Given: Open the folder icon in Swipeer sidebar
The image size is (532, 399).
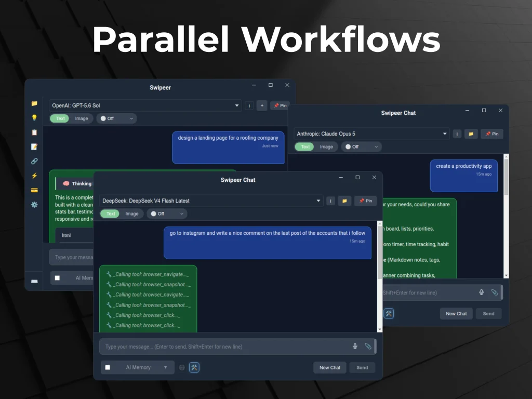Looking at the screenshot, I should tap(34, 103).
